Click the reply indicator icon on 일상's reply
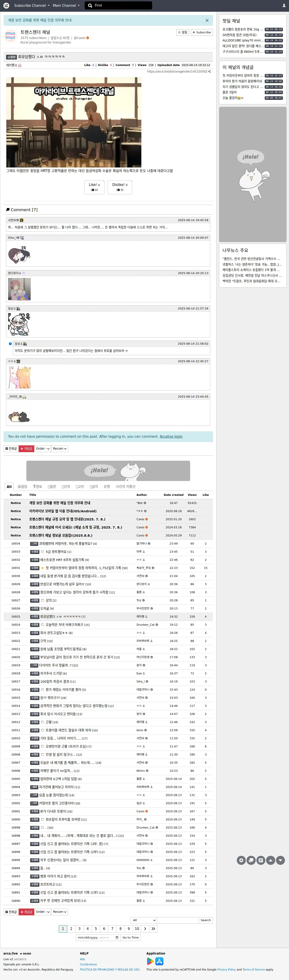Viewport: 289px width, 980px height. point(10,343)
